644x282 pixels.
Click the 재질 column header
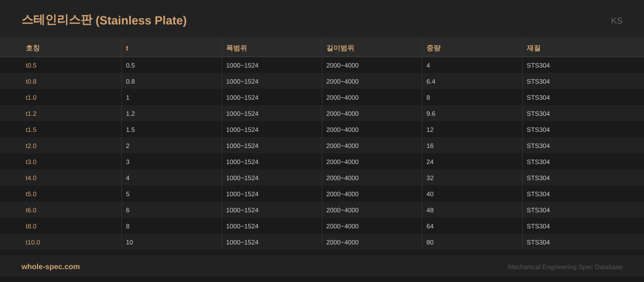pos(533,48)
